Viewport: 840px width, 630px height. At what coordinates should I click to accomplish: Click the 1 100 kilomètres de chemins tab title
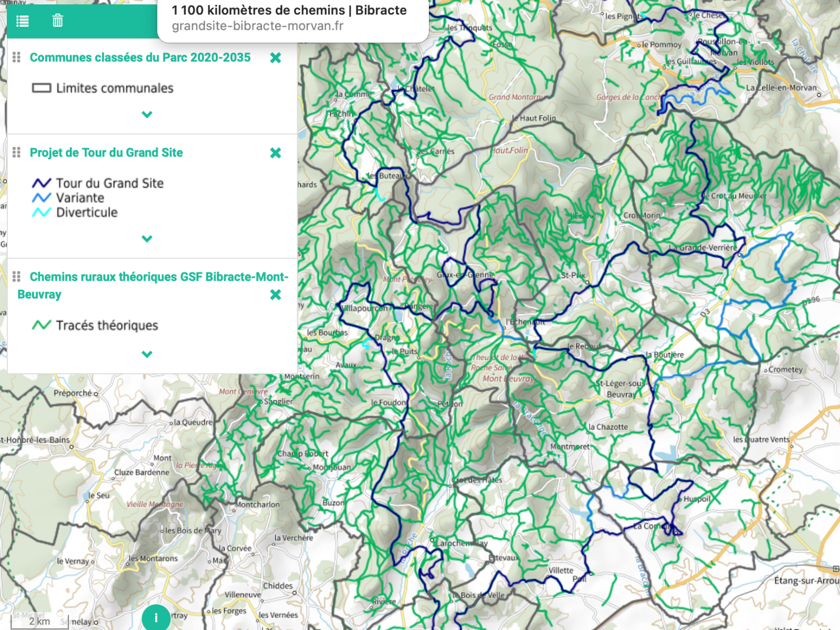289,10
